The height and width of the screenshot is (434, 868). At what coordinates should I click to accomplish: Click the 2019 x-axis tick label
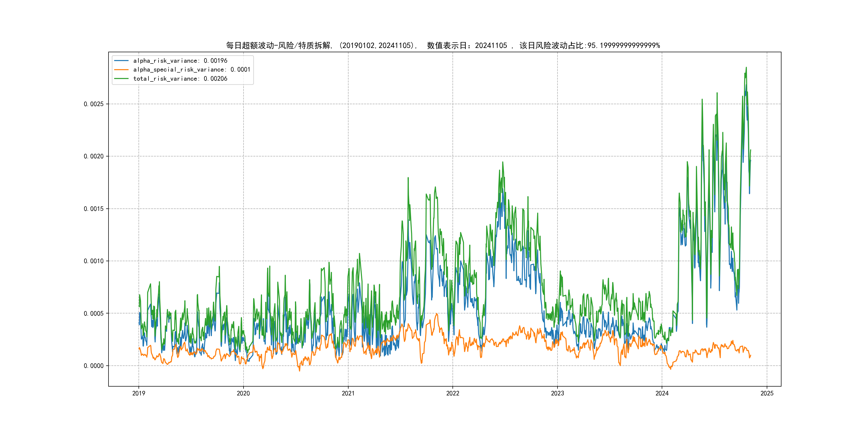pos(139,393)
